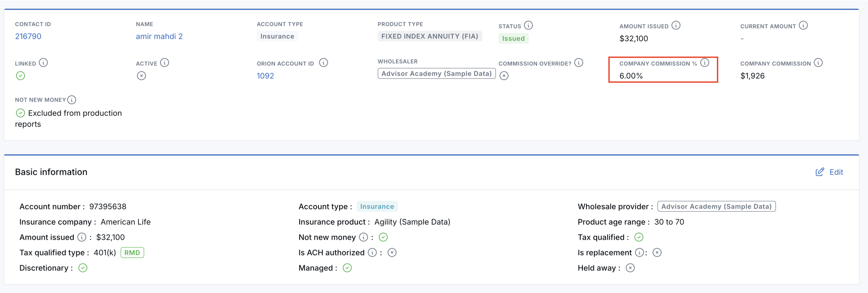Click the Basic information section heading
This screenshot has height=293, width=868.
click(x=51, y=172)
